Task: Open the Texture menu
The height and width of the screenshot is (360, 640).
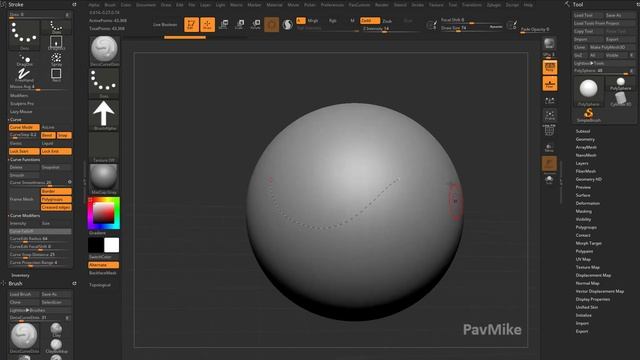Action: 436,5
